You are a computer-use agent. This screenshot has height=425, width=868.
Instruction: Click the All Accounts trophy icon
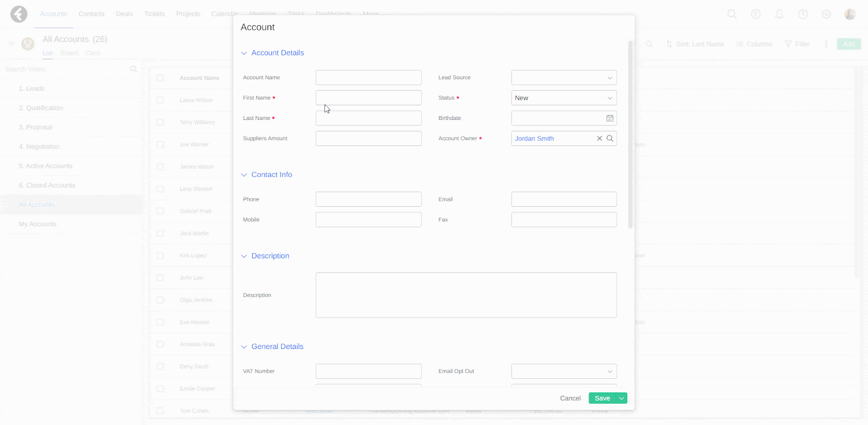[x=28, y=44]
